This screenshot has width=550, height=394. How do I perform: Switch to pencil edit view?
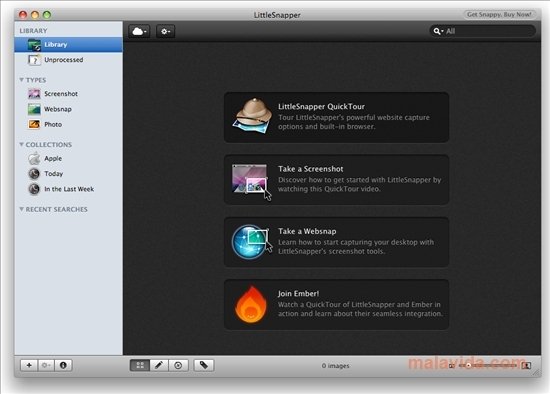click(159, 365)
